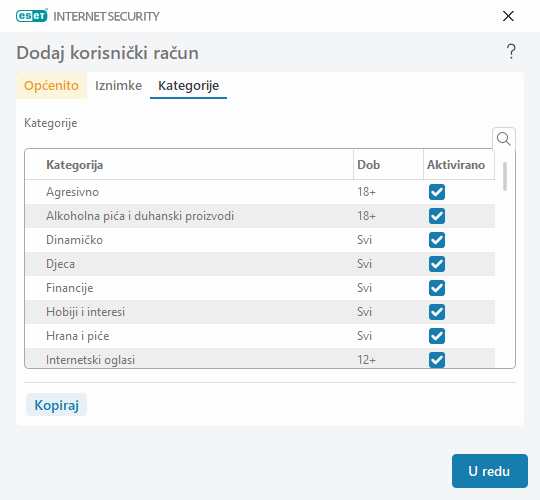Click the ESET logo in title bar
This screenshot has width=540, height=500.
coord(32,16)
